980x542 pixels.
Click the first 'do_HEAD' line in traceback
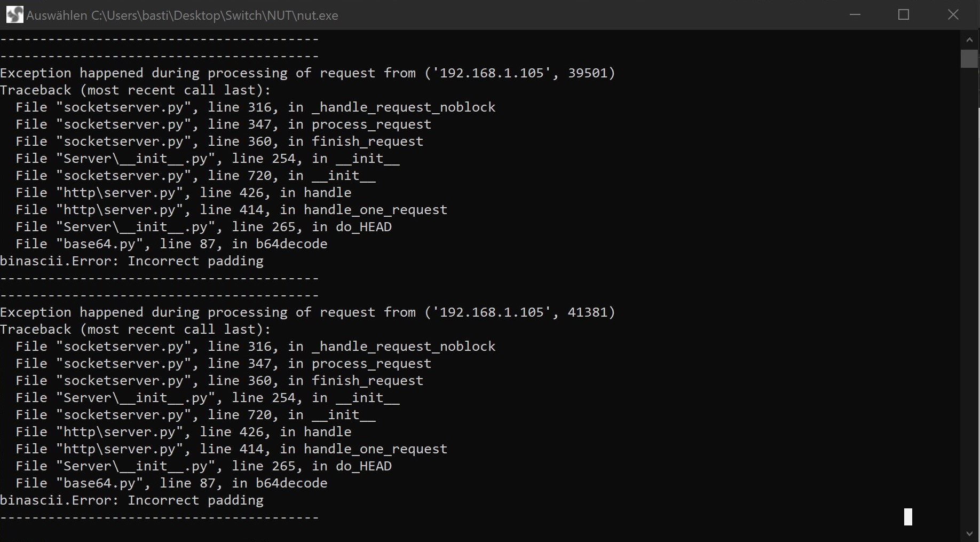(x=204, y=227)
